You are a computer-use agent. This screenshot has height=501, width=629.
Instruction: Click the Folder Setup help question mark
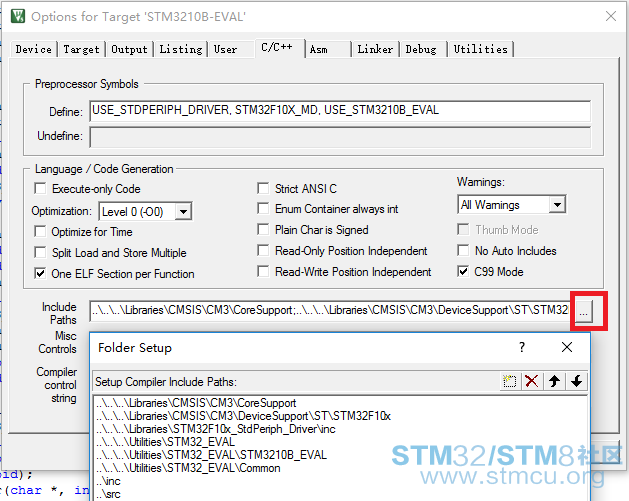tap(521, 347)
